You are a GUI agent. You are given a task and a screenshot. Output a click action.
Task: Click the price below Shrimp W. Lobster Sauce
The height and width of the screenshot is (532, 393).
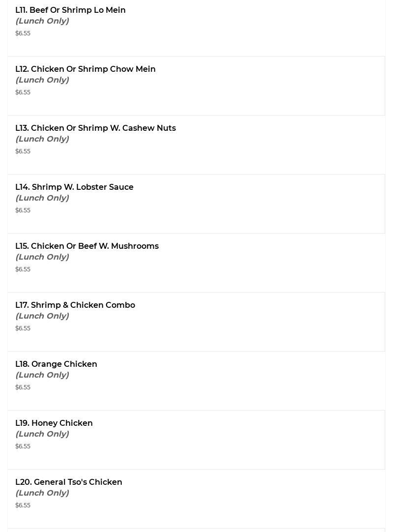click(23, 210)
